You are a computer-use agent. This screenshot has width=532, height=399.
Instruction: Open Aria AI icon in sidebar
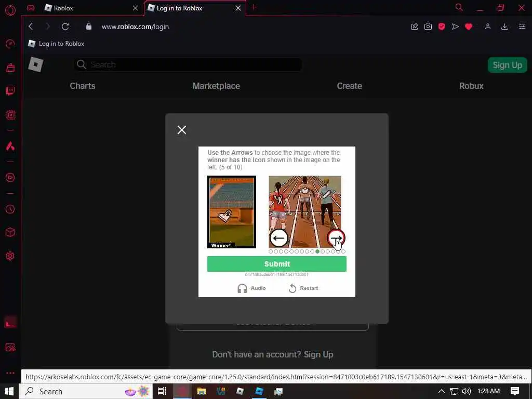(x=10, y=146)
